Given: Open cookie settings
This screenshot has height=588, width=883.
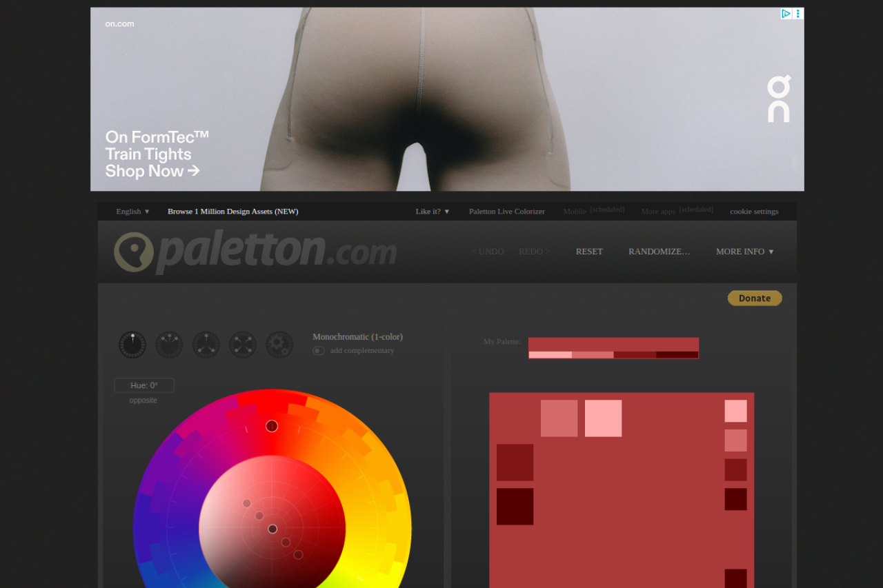Looking at the screenshot, I should point(754,211).
